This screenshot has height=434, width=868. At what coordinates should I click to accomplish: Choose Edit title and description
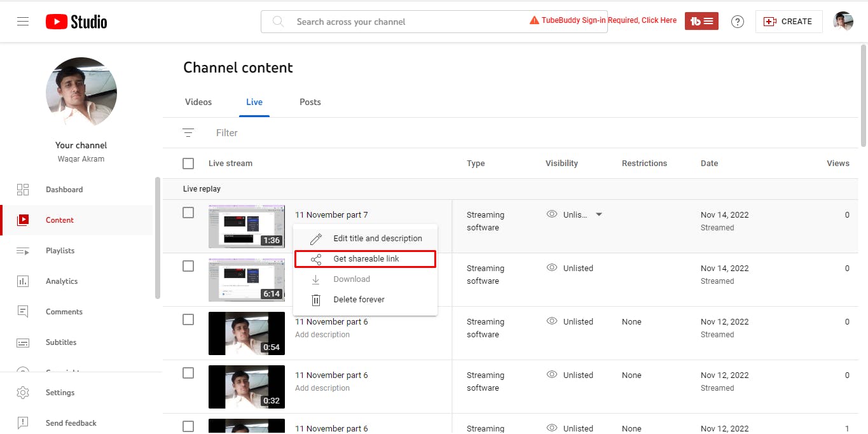click(365, 239)
